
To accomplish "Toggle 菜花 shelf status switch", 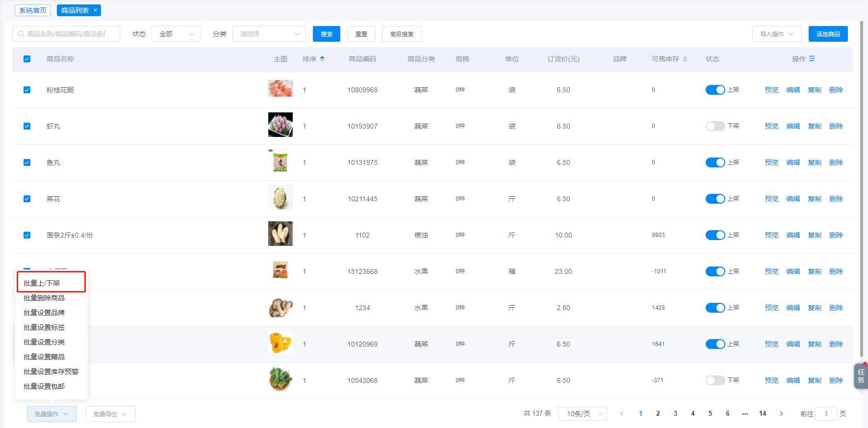I will click(x=715, y=199).
